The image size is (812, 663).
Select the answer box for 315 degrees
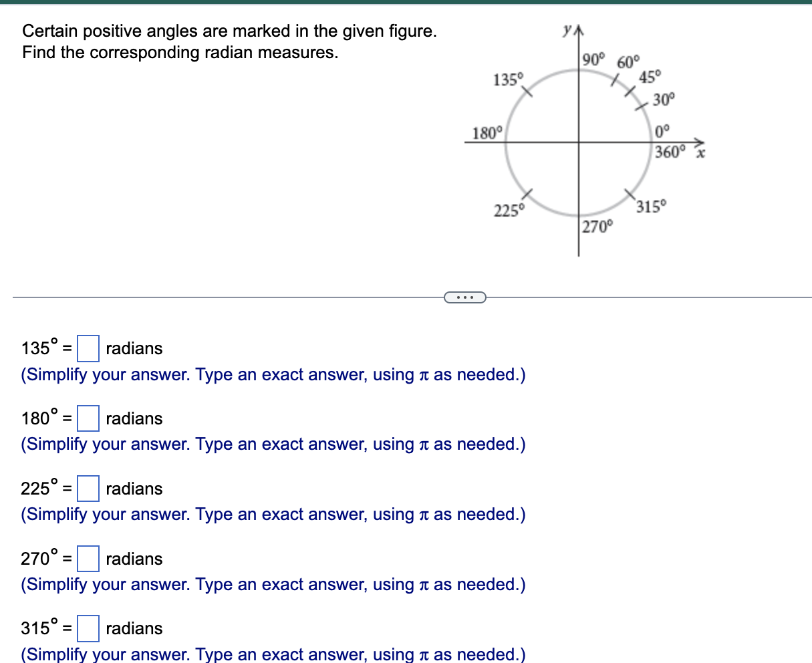pos(88,628)
